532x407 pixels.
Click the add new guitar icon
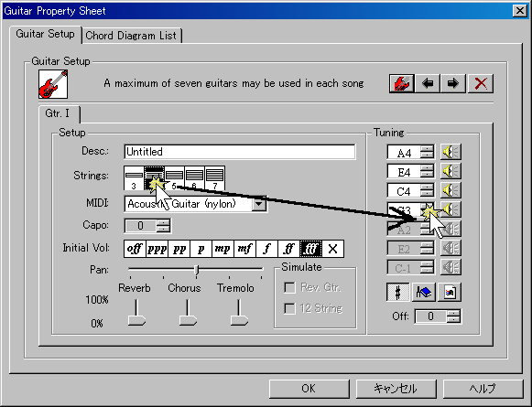click(402, 83)
